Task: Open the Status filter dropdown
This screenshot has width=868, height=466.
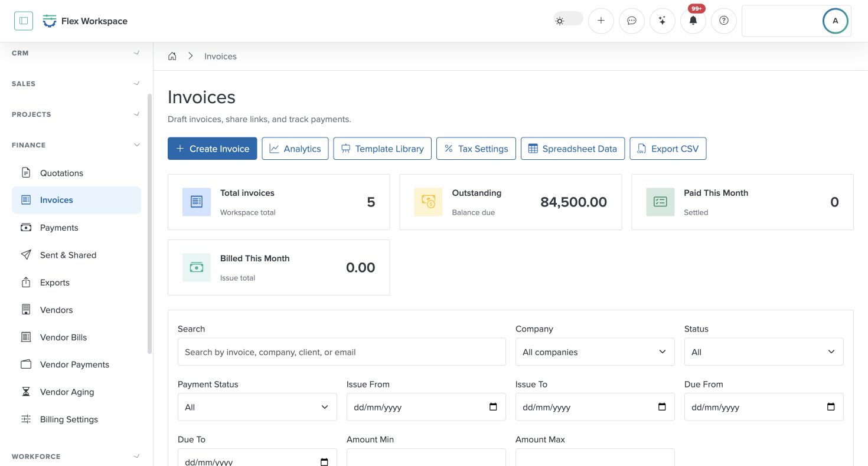Action: (763, 352)
